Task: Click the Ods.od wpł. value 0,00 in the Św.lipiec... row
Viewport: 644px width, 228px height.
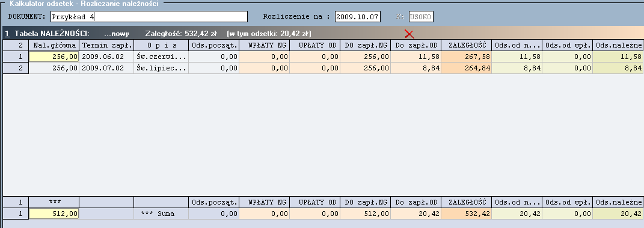Action: pos(568,68)
